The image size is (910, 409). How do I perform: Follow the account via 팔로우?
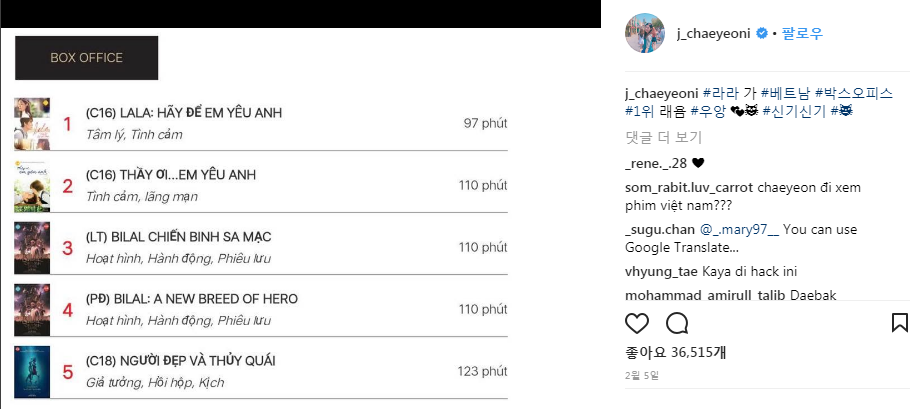tap(802, 34)
